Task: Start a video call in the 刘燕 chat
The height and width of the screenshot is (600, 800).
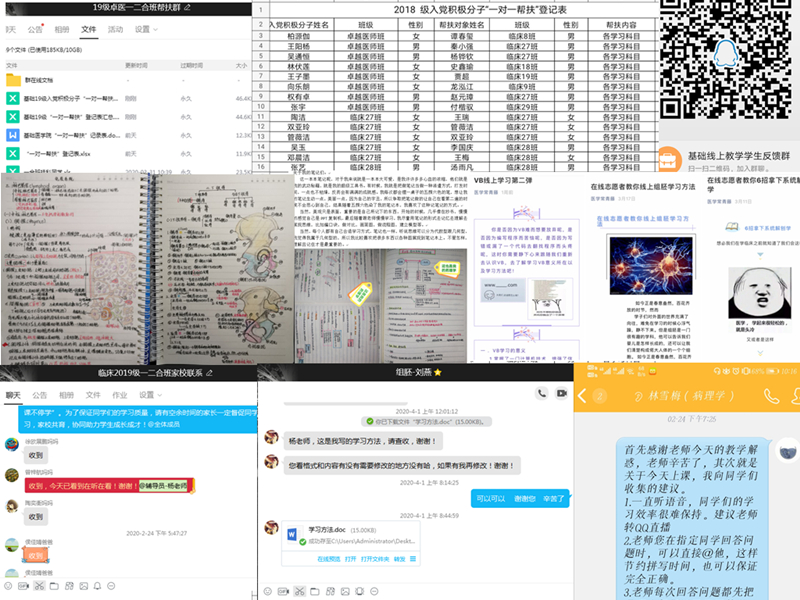Action: [560, 393]
